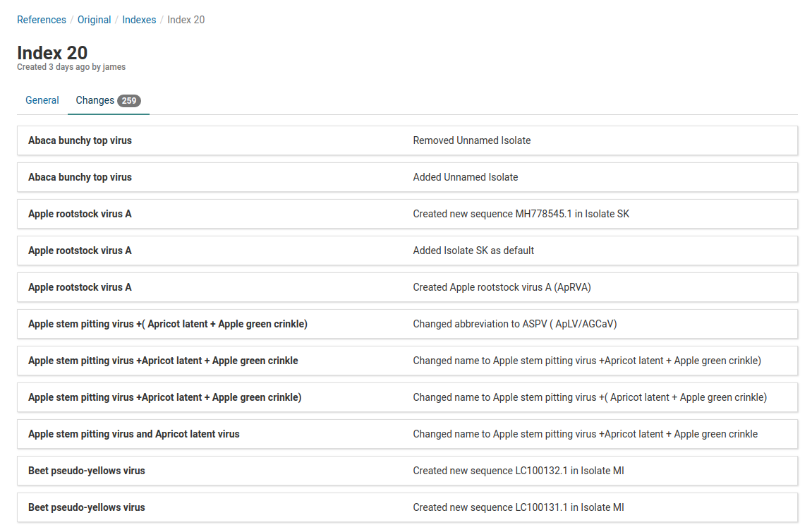The width and height of the screenshot is (812, 525).
Task: Click the row named Apple stem pitting virus +Apricot latent + Apple green crinkle without parentheses
Action: 407,361
